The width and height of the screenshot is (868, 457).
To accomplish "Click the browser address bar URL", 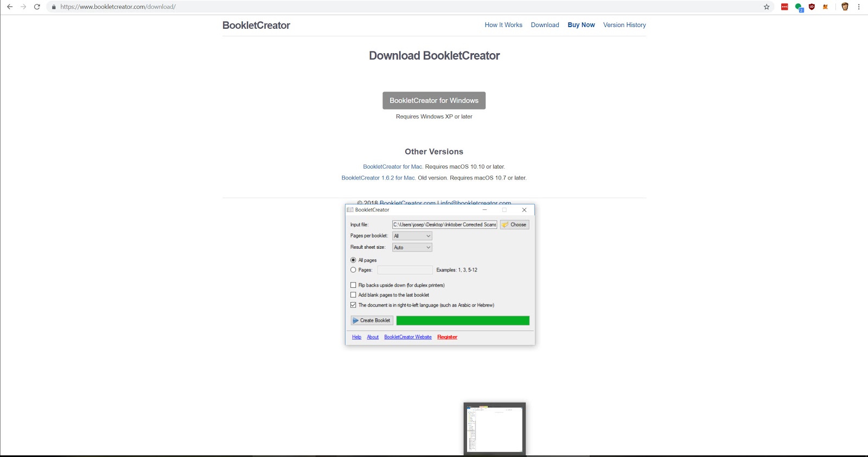I will click(118, 7).
